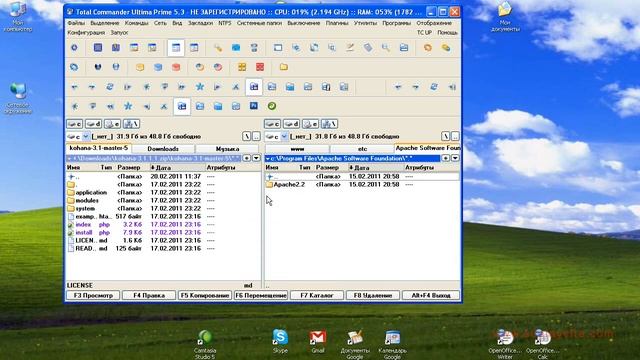Open the Файлы menu
Viewport: 640px width, 360px height.
click(x=76, y=23)
